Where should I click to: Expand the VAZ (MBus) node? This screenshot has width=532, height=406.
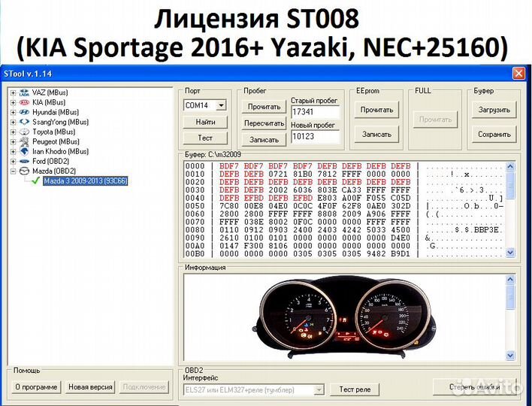[13, 92]
